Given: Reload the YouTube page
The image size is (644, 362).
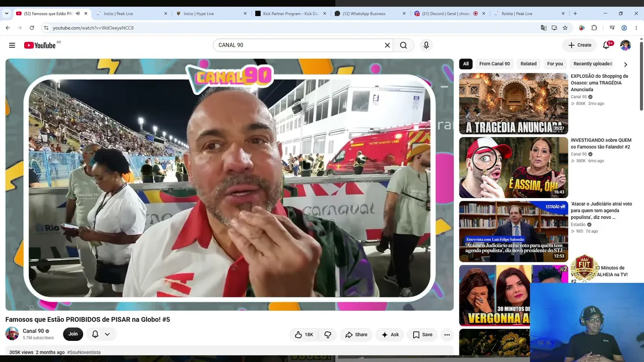Looking at the screenshot, I should [x=32, y=28].
